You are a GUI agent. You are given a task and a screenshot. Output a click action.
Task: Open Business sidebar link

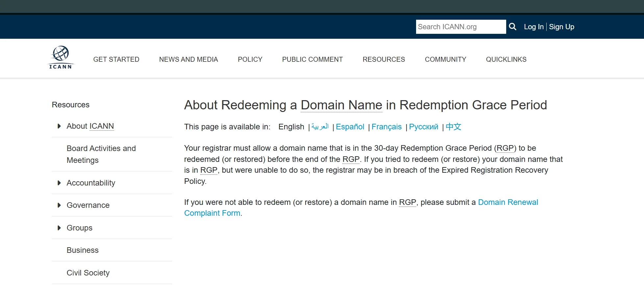(83, 250)
